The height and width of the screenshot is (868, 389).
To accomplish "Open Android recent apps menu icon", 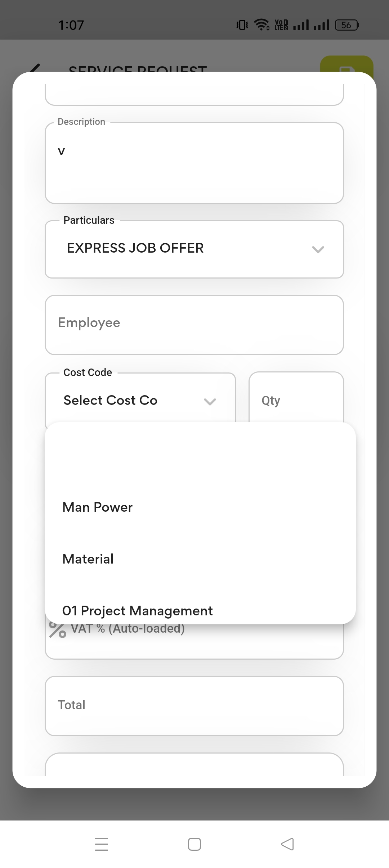I will [x=102, y=844].
